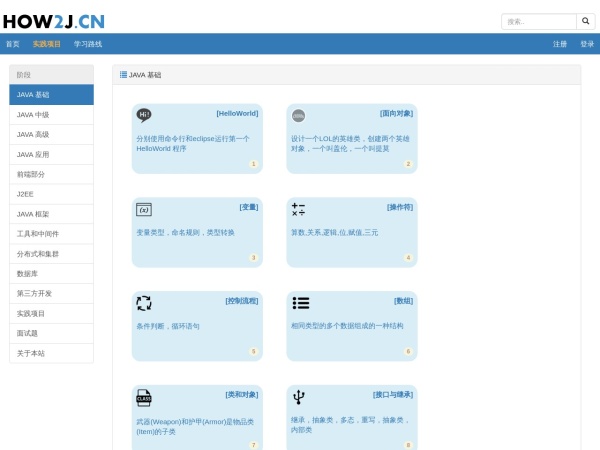
Task: Click the HOW2J.CN site logo
Action: (54, 20)
